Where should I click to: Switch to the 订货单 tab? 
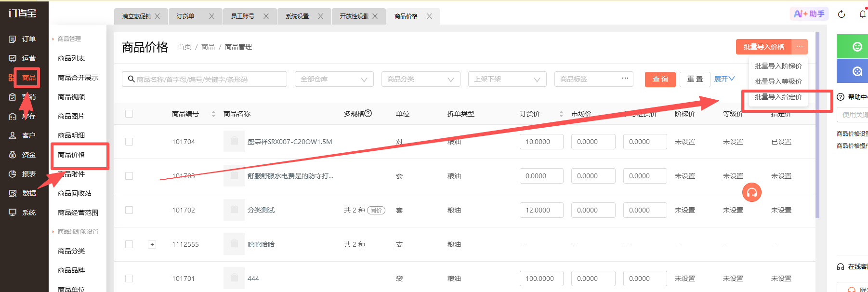coord(185,16)
